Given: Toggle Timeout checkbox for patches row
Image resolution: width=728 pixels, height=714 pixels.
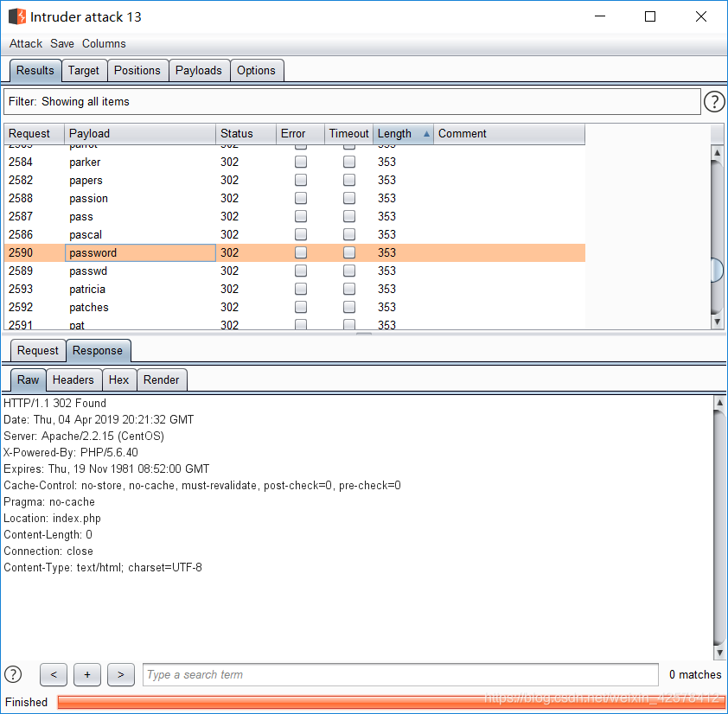Looking at the screenshot, I should pos(349,307).
